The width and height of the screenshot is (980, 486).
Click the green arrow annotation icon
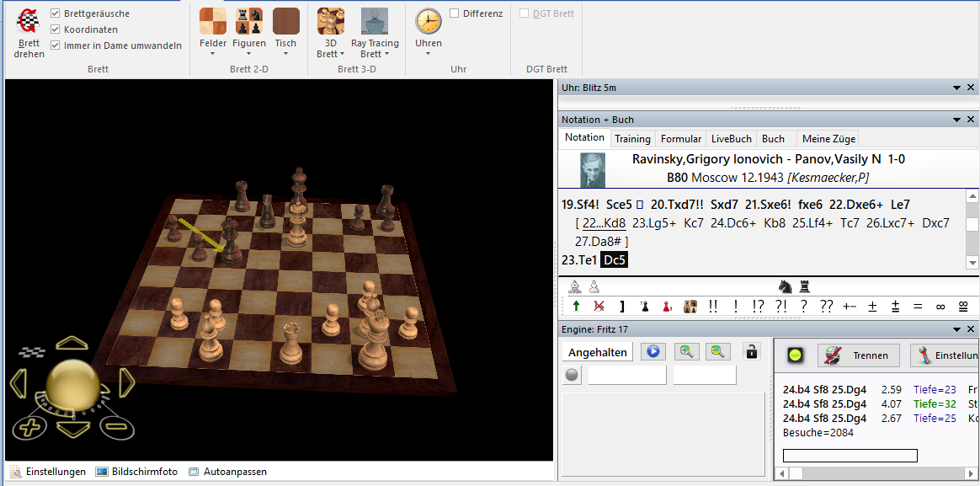[x=576, y=307]
